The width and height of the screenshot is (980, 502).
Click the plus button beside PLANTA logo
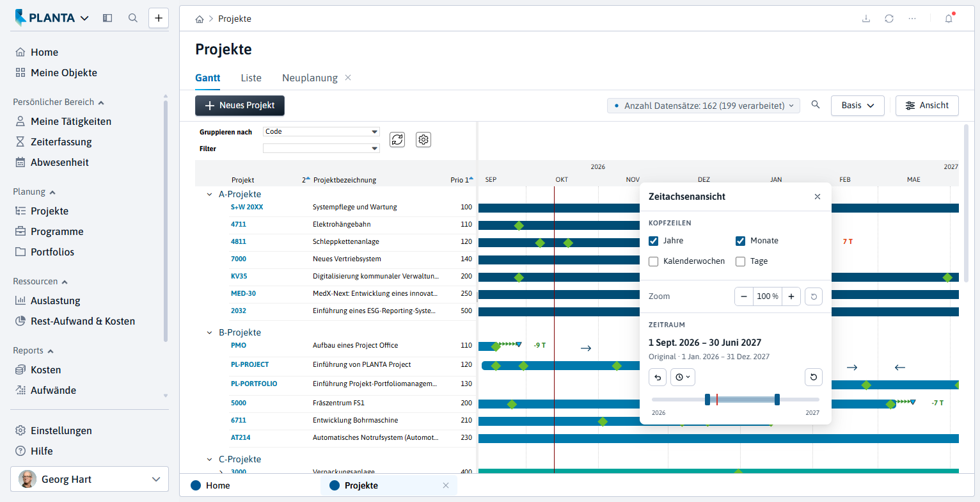click(x=159, y=18)
